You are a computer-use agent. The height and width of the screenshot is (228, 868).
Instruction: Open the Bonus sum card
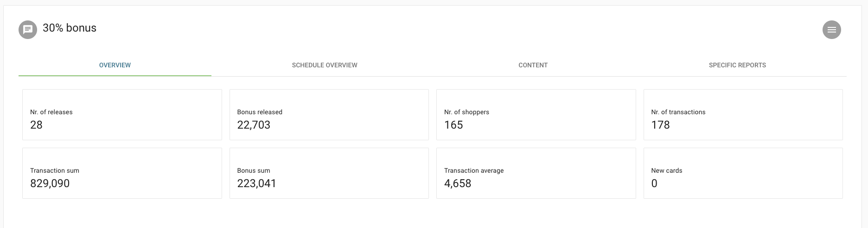coord(329,173)
